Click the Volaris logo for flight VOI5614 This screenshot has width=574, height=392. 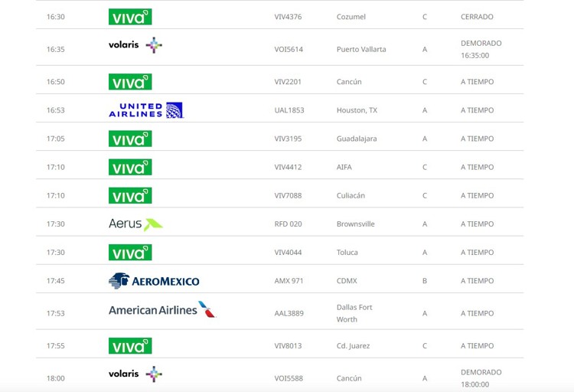pyautogui.click(x=135, y=45)
